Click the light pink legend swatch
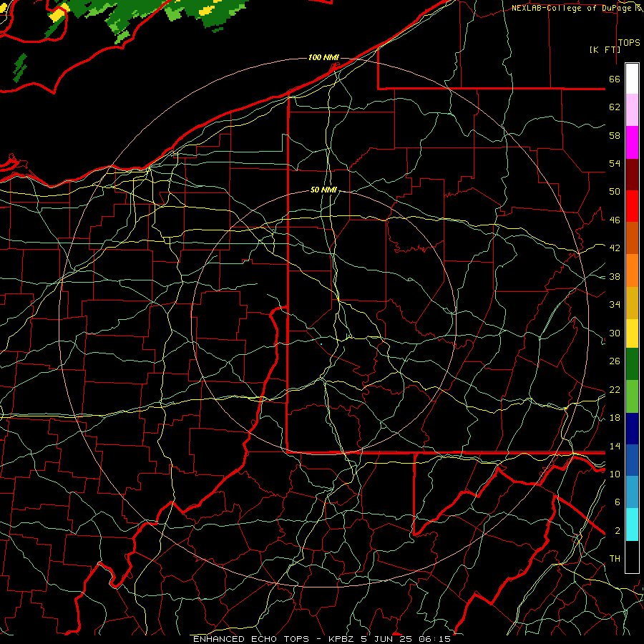 [x=632, y=109]
